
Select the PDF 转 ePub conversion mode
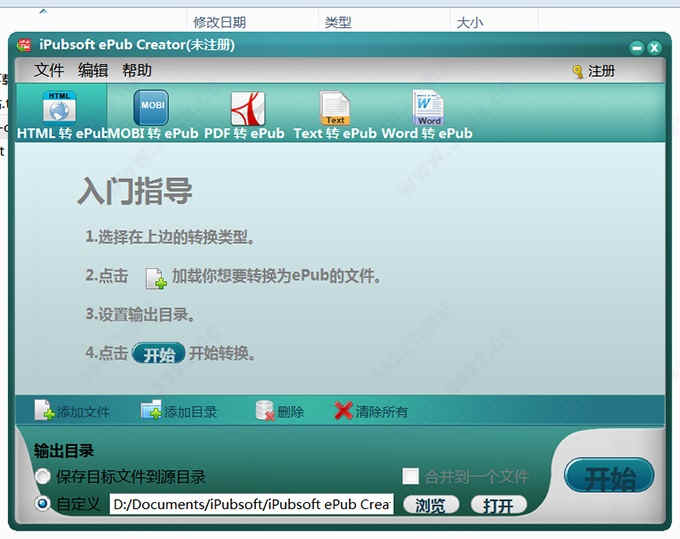point(245,114)
